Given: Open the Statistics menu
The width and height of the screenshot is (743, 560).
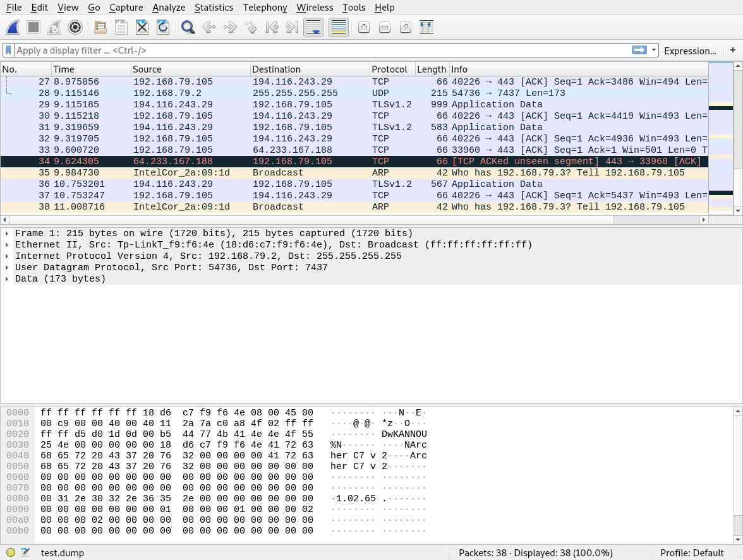Looking at the screenshot, I should click(214, 8).
